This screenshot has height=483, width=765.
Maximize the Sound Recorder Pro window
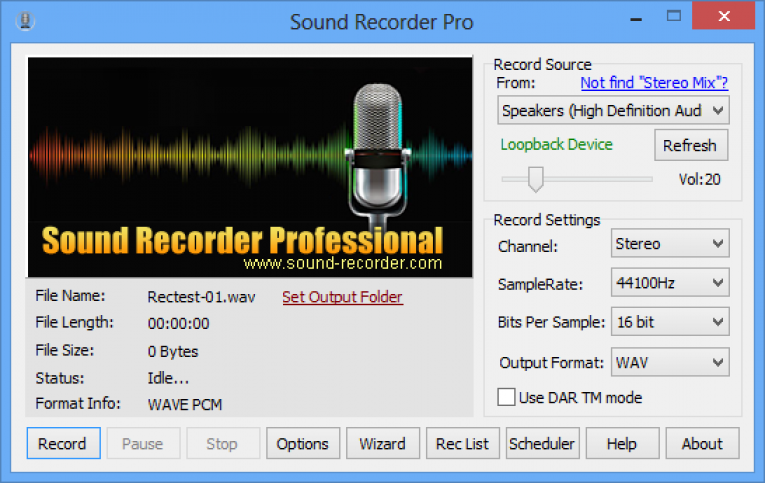(x=674, y=16)
